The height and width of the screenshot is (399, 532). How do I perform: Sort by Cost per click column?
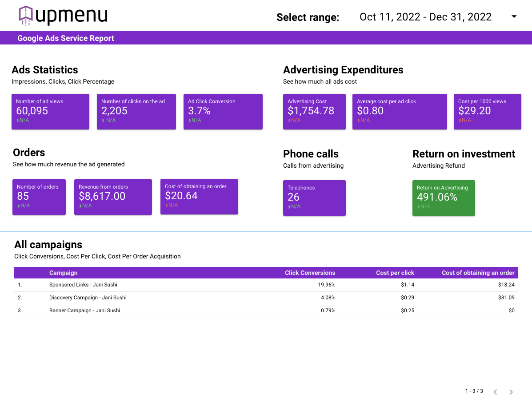pyautogui.click(x=395, y=273)
